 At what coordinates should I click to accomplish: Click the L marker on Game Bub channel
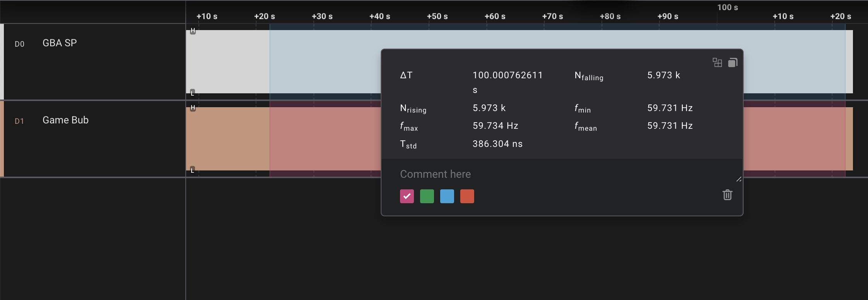(x=193, y=170)
